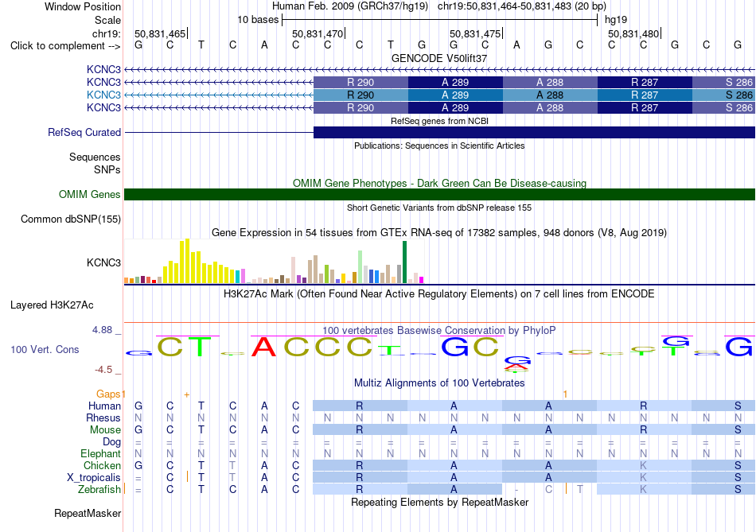756x532 pixels.
Task: Click the 50,831,470 position marker
Action: coord(318,33)
